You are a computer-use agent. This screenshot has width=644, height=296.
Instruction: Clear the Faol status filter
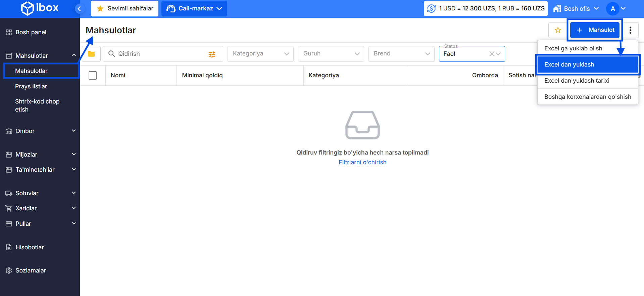[492, 54]
